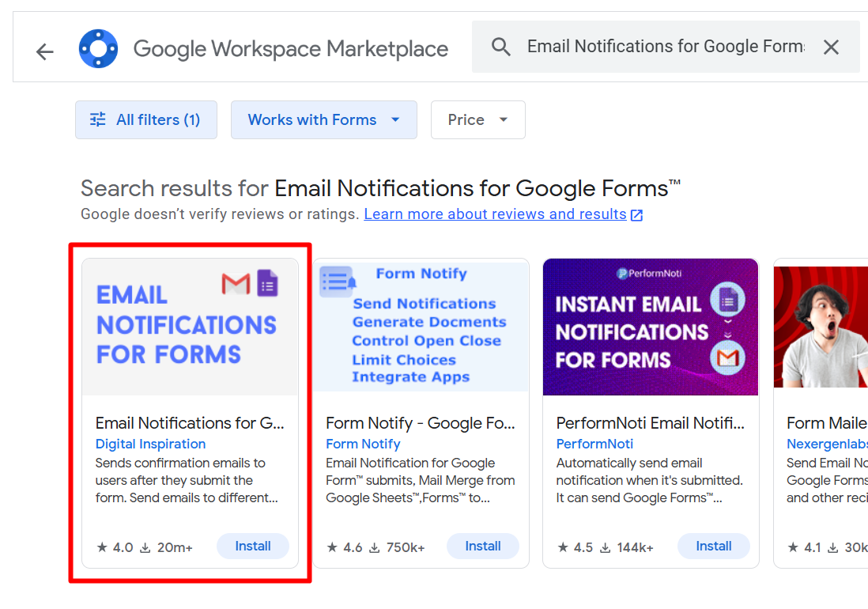Visit PerformNoti developer link
Screen dimensions: 868x609
pyautogui.click(x=594, y=444)
